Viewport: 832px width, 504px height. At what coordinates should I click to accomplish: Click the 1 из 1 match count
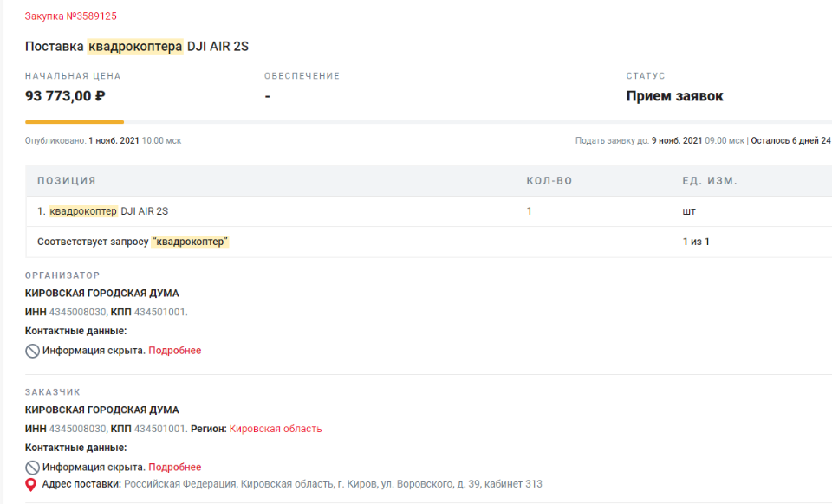tap(696, 242)
